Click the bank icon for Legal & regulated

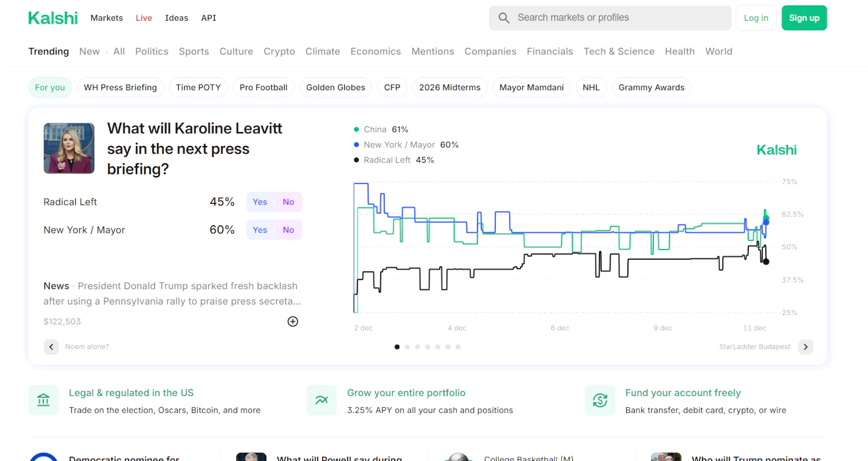coord(43,400)
